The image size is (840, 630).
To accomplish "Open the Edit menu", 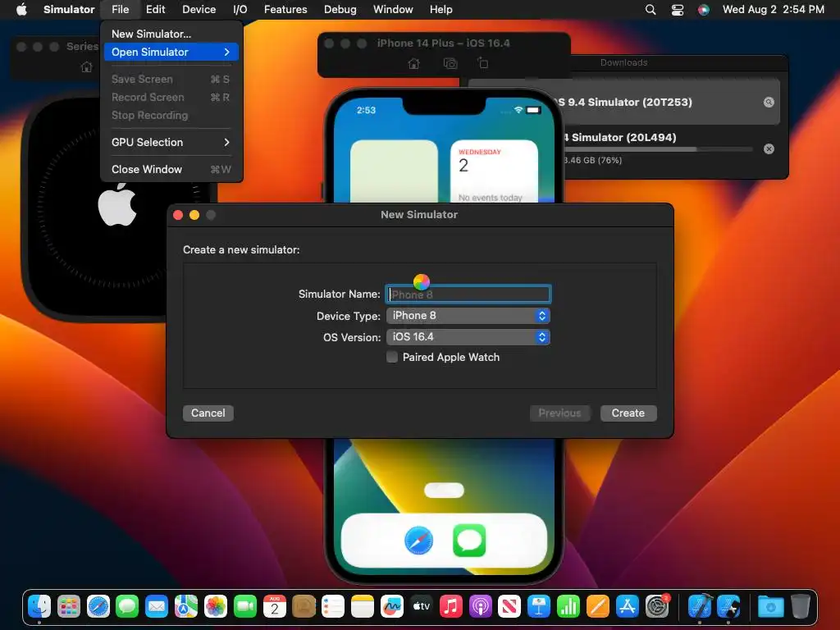I will click(155, 10).
